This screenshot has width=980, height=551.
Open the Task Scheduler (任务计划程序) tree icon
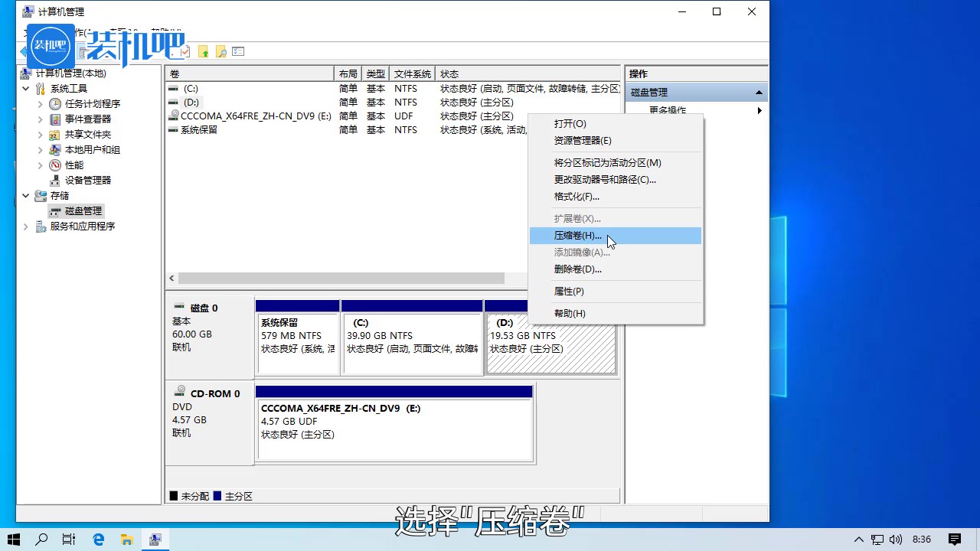tap(55, 104)
